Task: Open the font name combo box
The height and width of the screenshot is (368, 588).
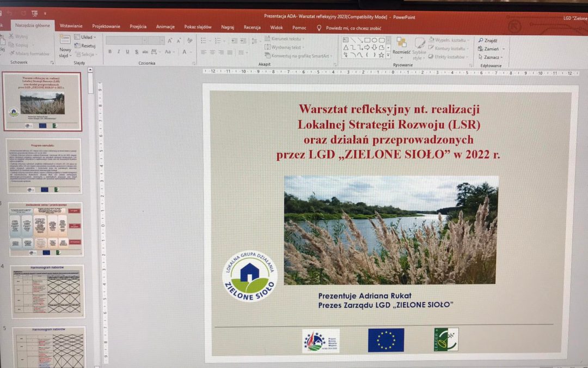Action: tap(127, 40)
